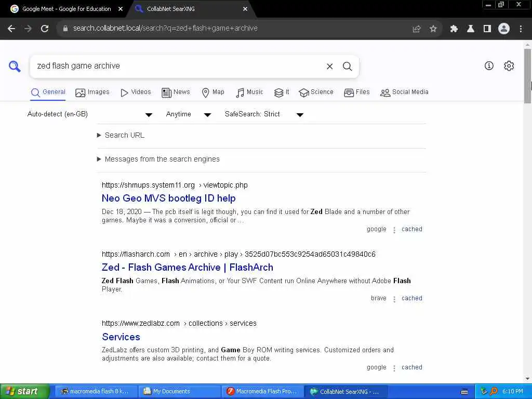Open the Auto-detect language dropdown
532x399 pixels.
point(90,114)
